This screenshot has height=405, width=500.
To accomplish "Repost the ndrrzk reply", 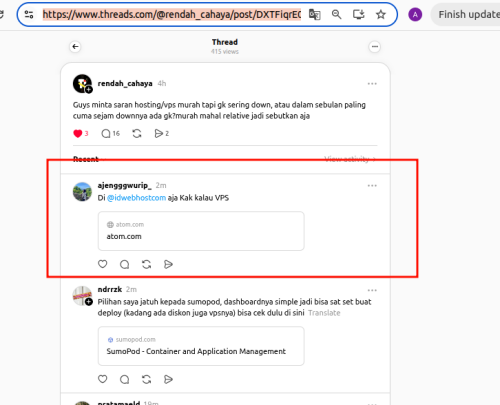I will 146,379.
